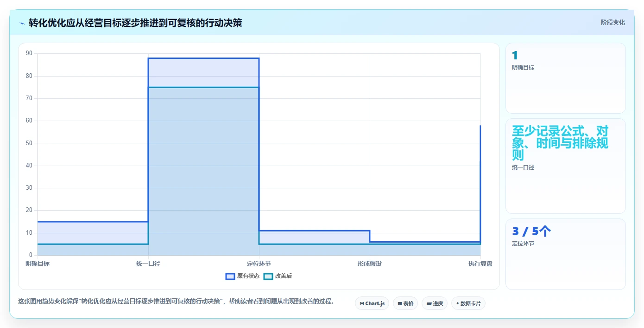Click the value 3 / 5个
644x328 pixels.
pyautogui.click(x=531, y=231)
